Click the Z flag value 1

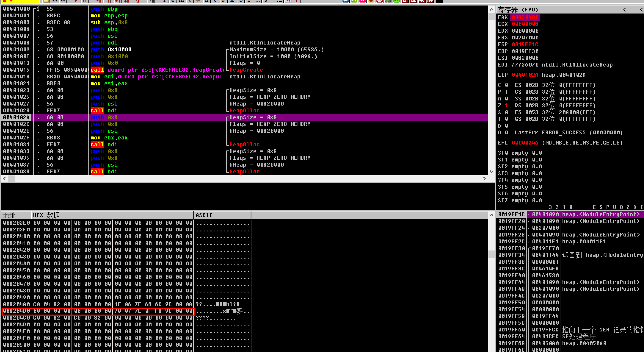(506, 105)
